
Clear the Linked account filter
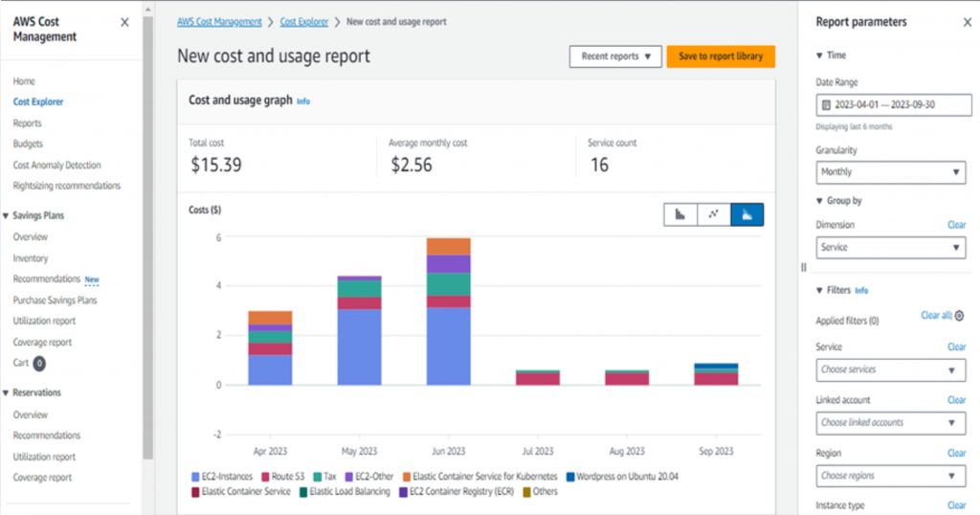click(956, 400)
